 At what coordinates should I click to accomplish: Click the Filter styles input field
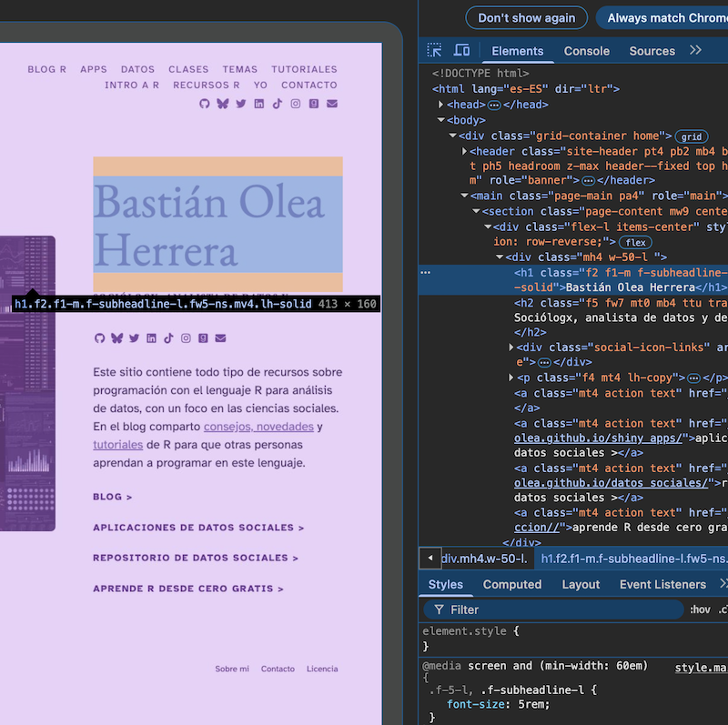tap(553, 609)
